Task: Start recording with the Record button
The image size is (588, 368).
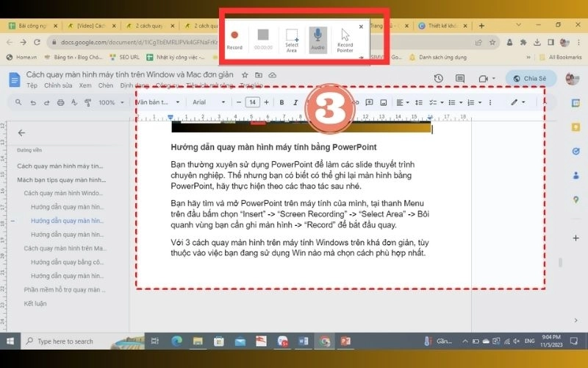Action: click(234, 40)
